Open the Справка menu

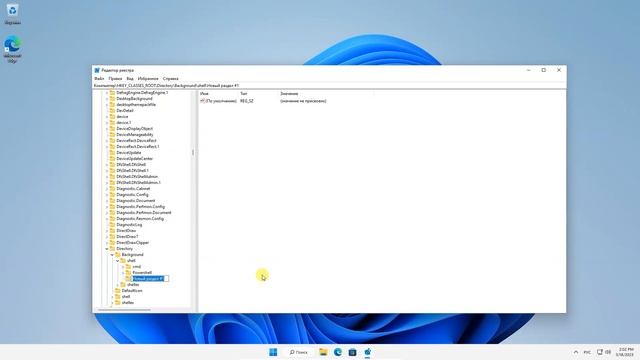[x=171, y=78]
